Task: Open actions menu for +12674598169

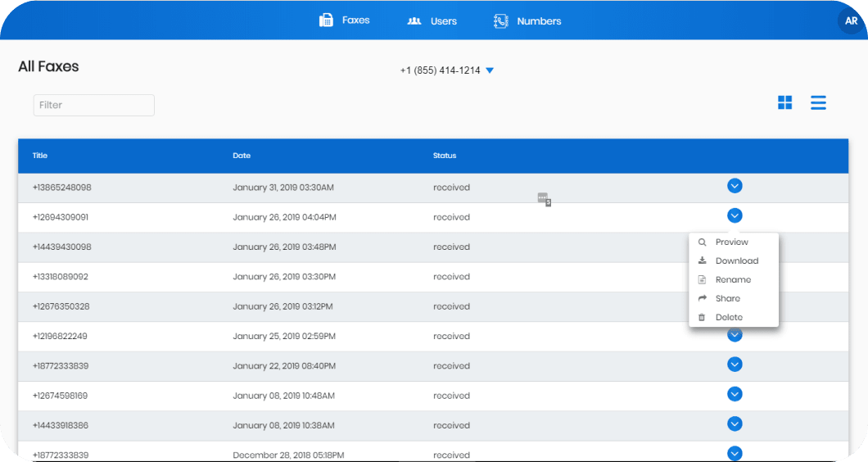Action: click(735, 394)
